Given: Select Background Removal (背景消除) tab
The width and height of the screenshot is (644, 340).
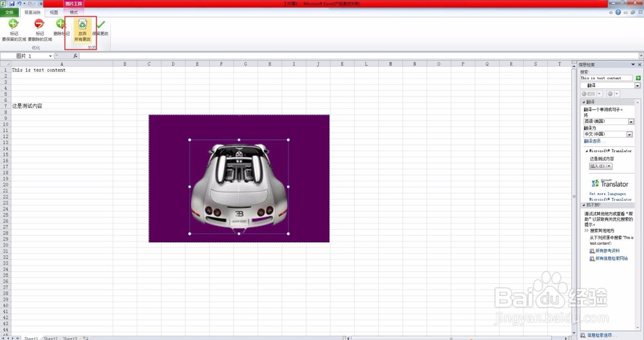Looking at the screenshot, I should pos(32,12).
